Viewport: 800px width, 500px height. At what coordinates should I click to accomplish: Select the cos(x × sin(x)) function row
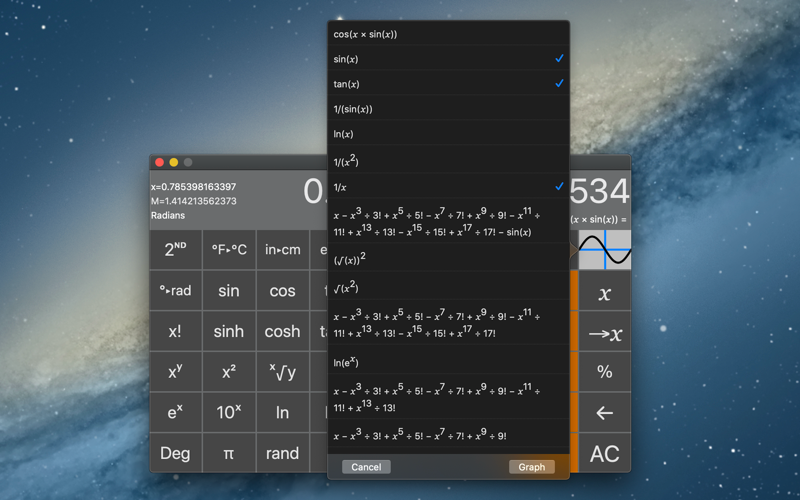click(448, 34)
